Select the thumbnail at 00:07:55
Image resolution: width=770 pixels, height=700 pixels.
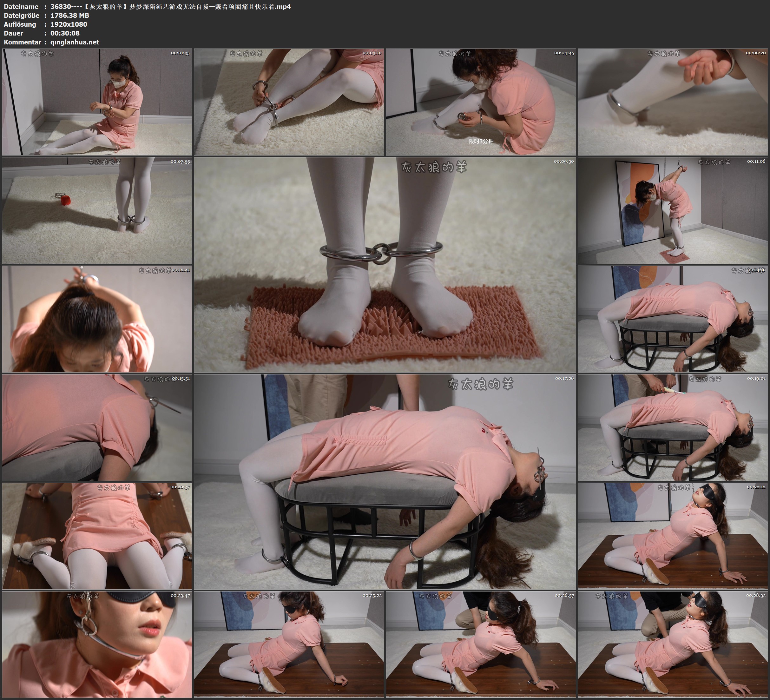pos(97,210)
